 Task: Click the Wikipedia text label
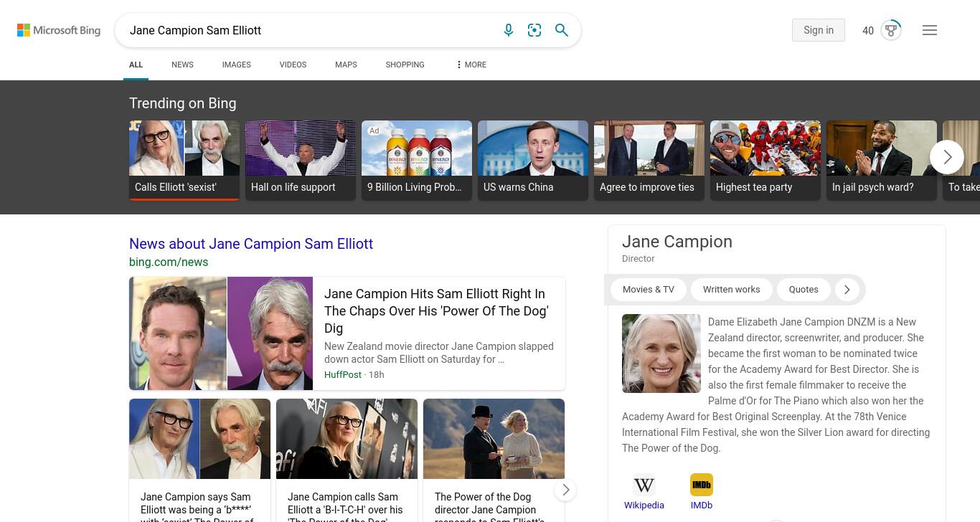point(644,505)
